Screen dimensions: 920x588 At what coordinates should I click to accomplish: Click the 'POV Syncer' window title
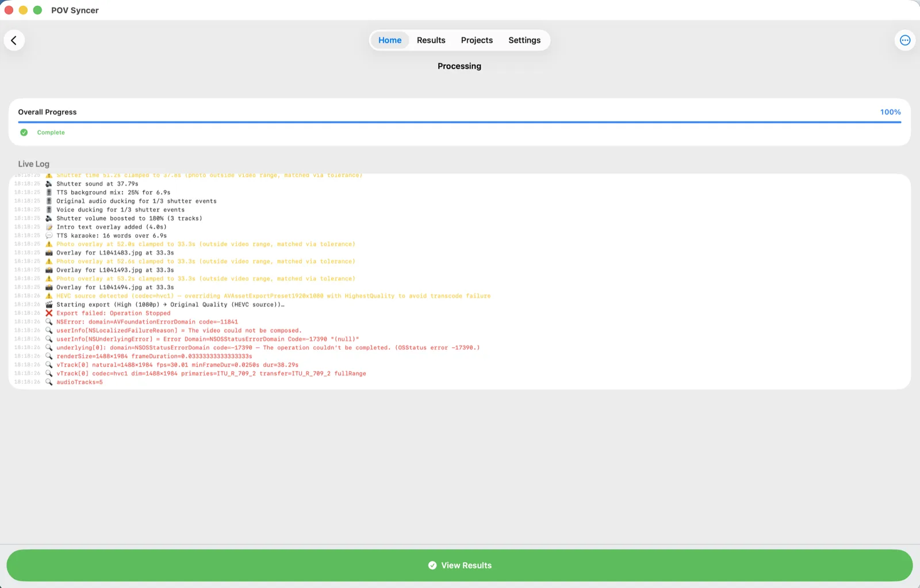(x=75, y=10)
